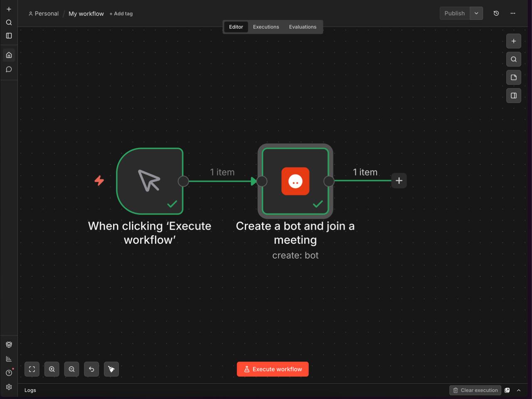The width and height of the screenshot is (532, 399).
Task: Tidy up nodes with the broom icon
Action: click(x=111, y=369)
